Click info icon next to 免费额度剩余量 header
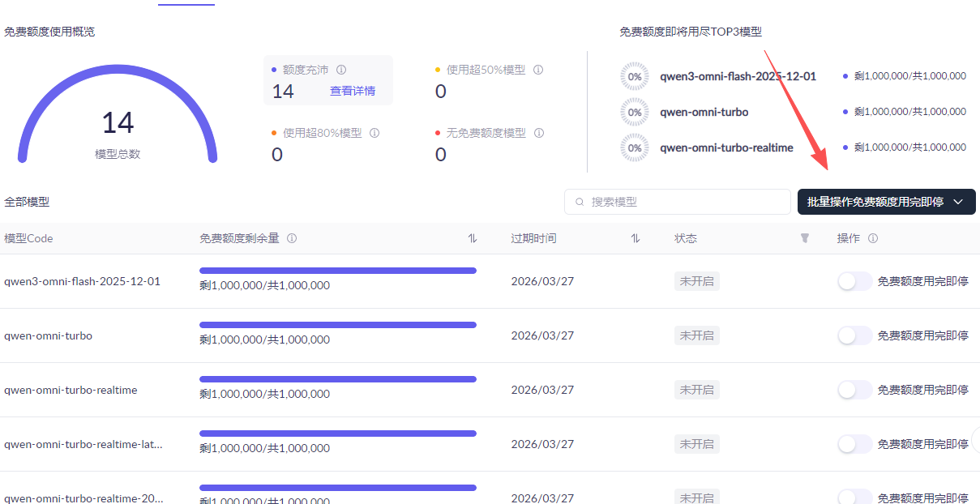Viewport: 980px width, 504px height. click(x=292, y=238)
